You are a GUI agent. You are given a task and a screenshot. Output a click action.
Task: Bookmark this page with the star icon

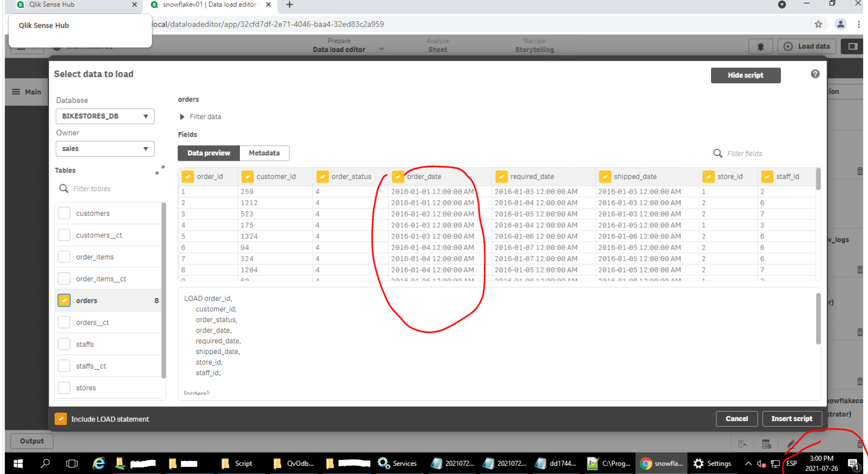point(818,24)
